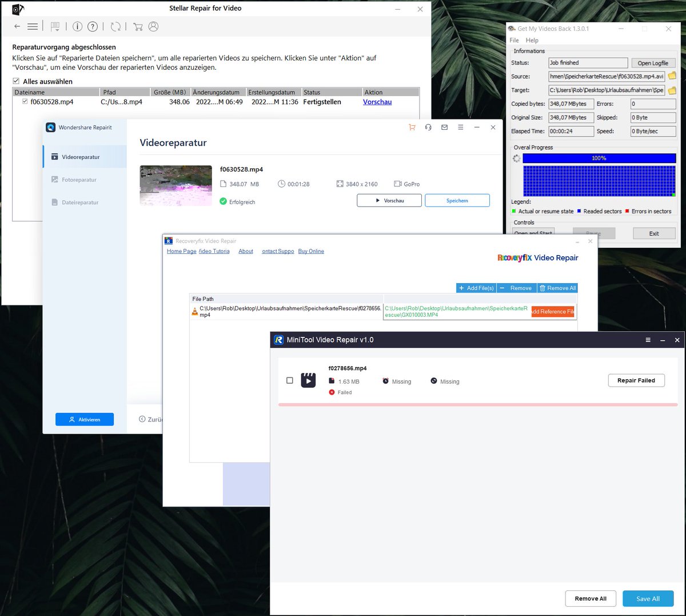Click the f0630528.mp4 video thumbnail in Repairit

tap(176, 185)
